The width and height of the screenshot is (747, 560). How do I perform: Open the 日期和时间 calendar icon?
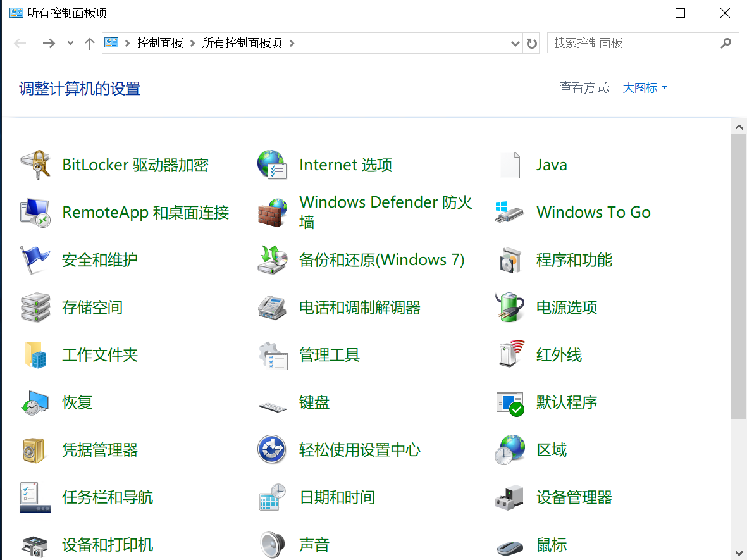click(x=272, y=497)
